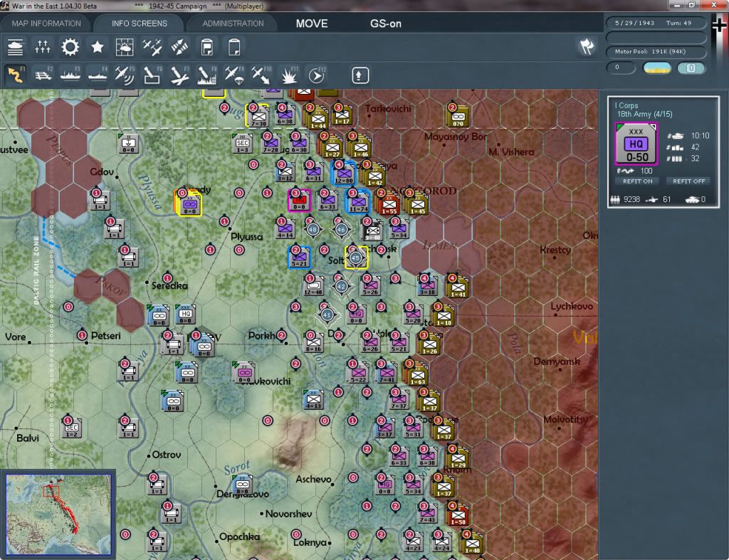The height and width of the screenshot is (560, 729).
Task: Switch to the Administration tab
Action: point(233,23)
